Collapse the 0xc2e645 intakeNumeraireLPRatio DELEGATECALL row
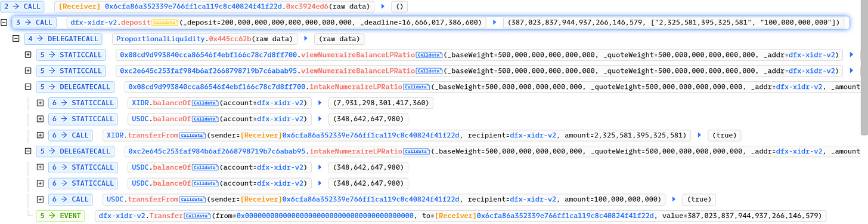 tap(28, 151)
